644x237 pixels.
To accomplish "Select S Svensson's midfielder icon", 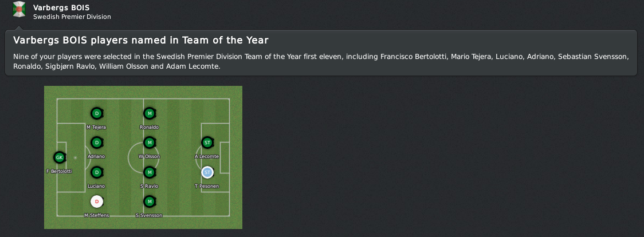I will point(150,202).
